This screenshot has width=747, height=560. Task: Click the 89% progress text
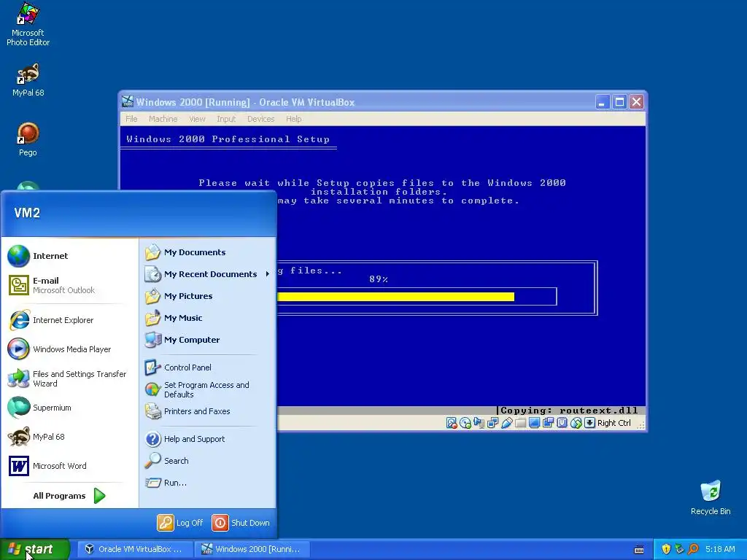coord(379,279)
